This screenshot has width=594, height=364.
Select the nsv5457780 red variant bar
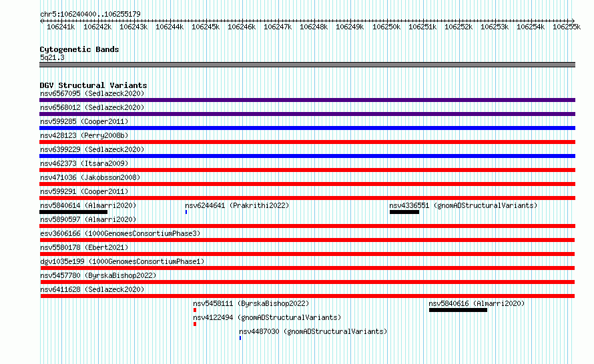(307, 282)
